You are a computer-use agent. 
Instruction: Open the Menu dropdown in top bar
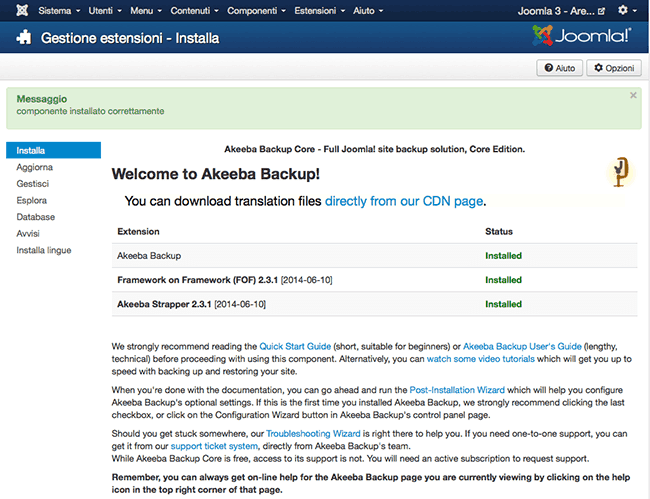146,11
